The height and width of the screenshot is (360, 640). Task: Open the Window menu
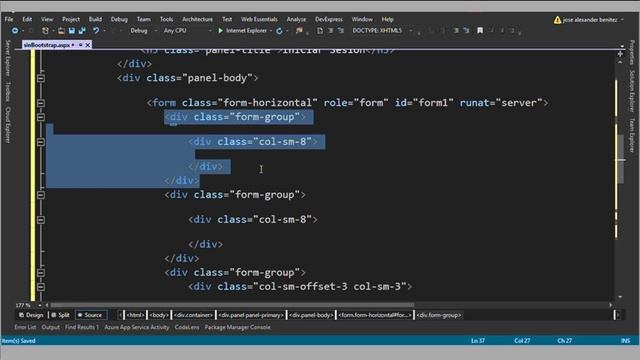tap(362, 19)
